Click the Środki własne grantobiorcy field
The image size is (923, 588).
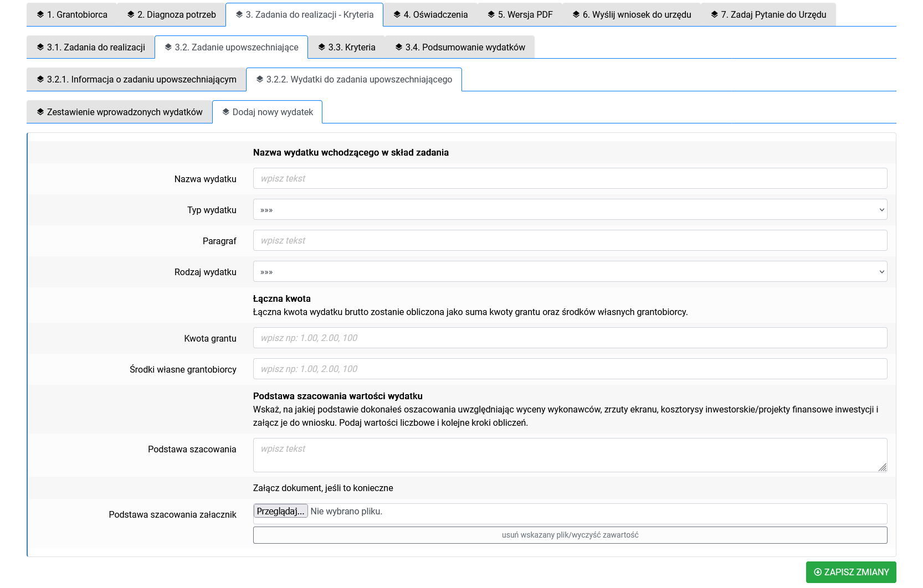coord(570,369)
